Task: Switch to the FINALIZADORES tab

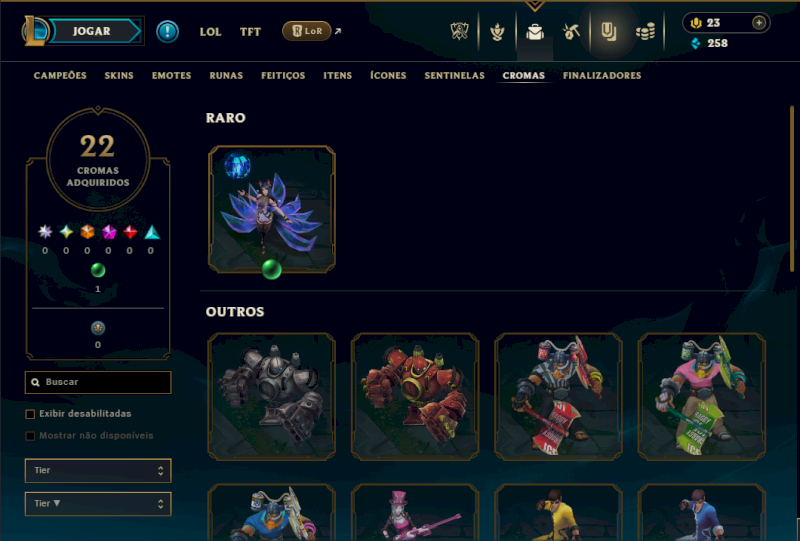Action: 602,76
